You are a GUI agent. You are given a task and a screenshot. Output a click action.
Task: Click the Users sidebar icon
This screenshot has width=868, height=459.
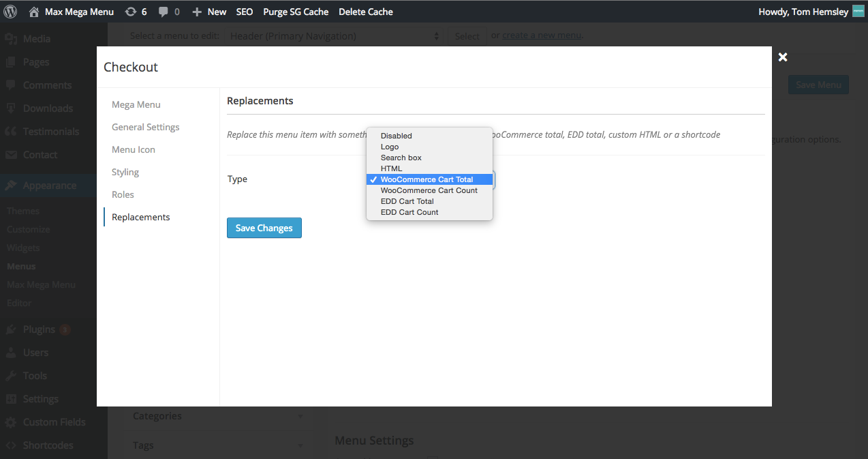(11, 353)
